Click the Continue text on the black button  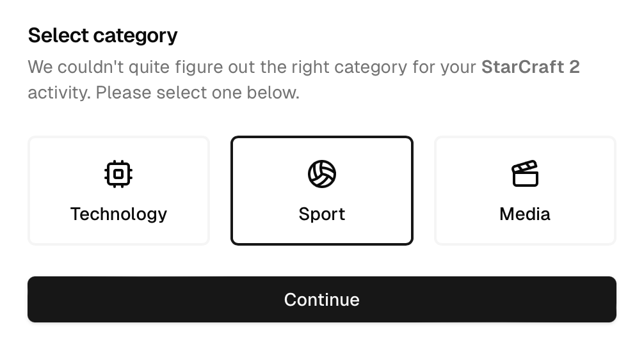[322, 299]
